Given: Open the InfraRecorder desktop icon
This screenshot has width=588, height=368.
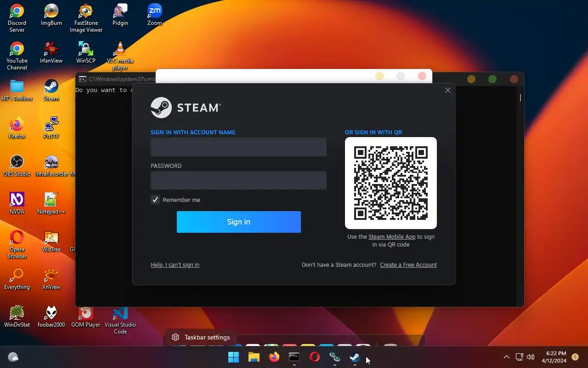Looking at the screenshot, I should click(51, 166).
